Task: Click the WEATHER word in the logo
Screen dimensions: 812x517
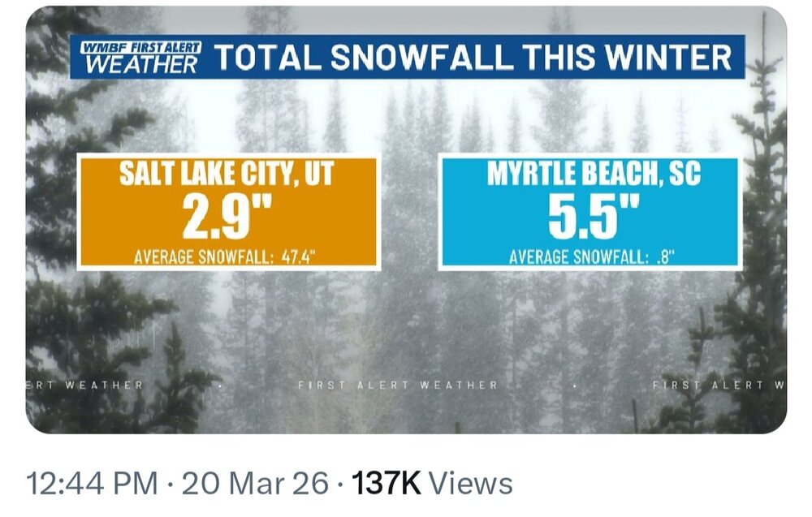Action: (141, 65)
